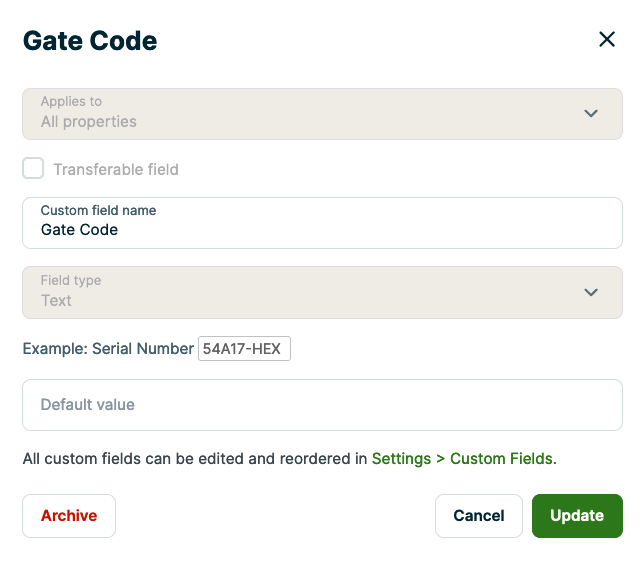Click the Transferable field label text

116,170
